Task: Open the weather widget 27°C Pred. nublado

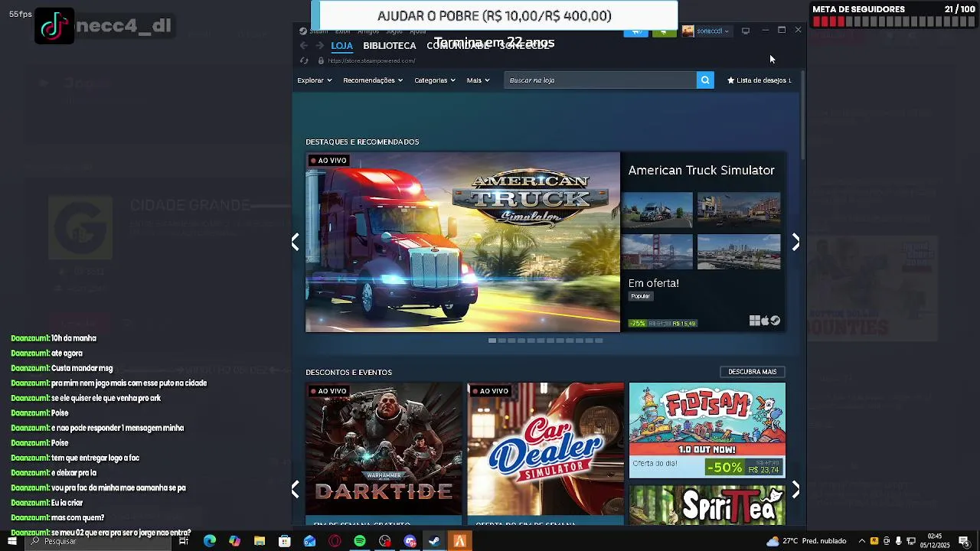Action: pos(806,541)
